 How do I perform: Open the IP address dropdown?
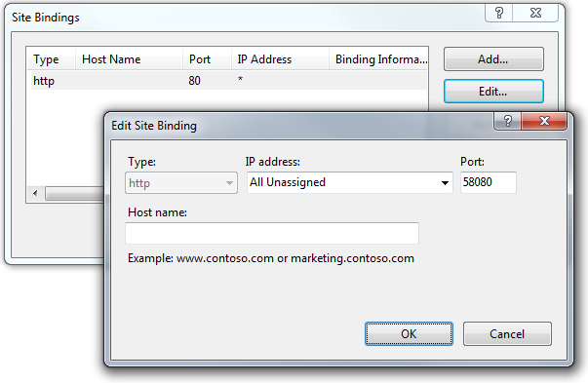click(445, 183)
